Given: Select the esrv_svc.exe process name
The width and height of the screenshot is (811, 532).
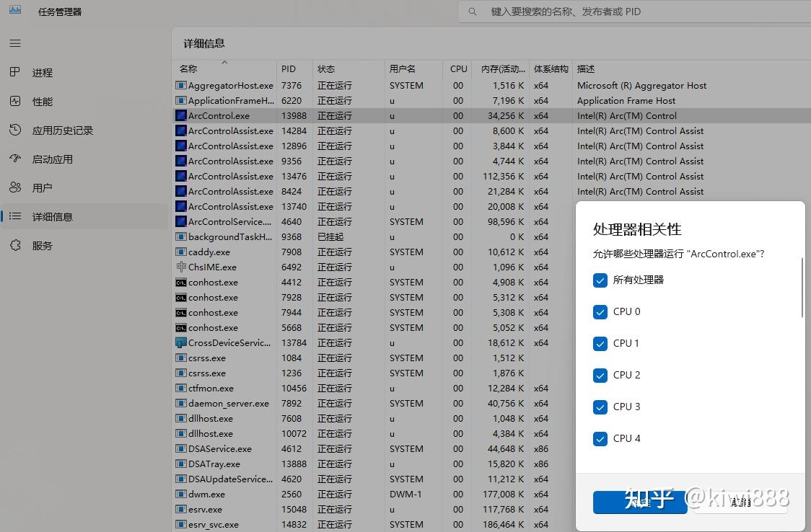Looking at the screenshot, I should pyautogui.click(x=214, y=525).
